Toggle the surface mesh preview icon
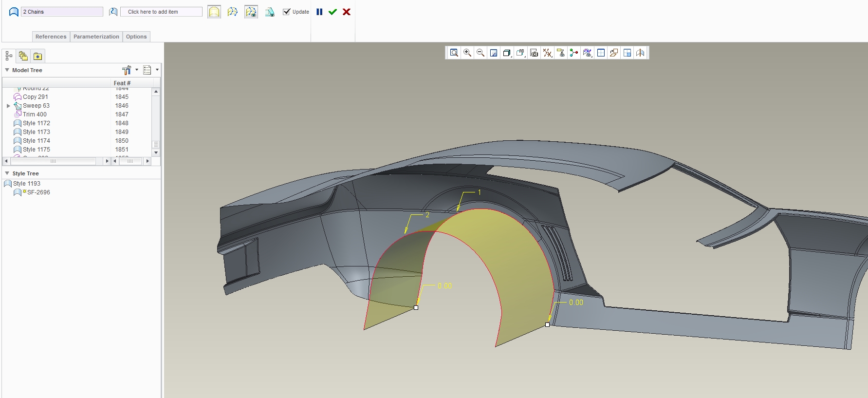The width and height of the screenshot is (868, 398). point(233,12)
